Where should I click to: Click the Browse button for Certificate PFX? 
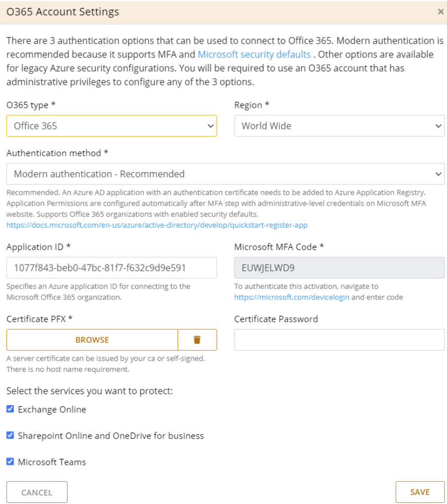(92, 340)
